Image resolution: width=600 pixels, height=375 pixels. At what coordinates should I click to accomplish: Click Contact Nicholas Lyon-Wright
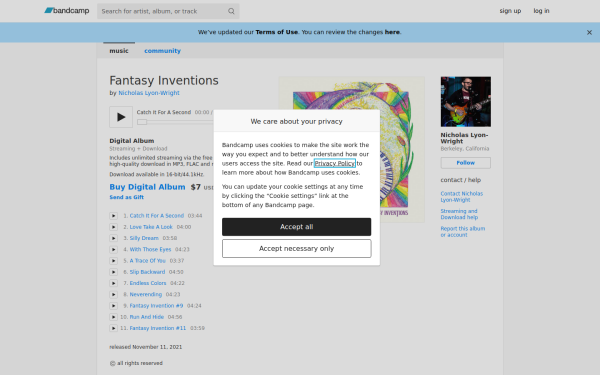pos(462,197)
